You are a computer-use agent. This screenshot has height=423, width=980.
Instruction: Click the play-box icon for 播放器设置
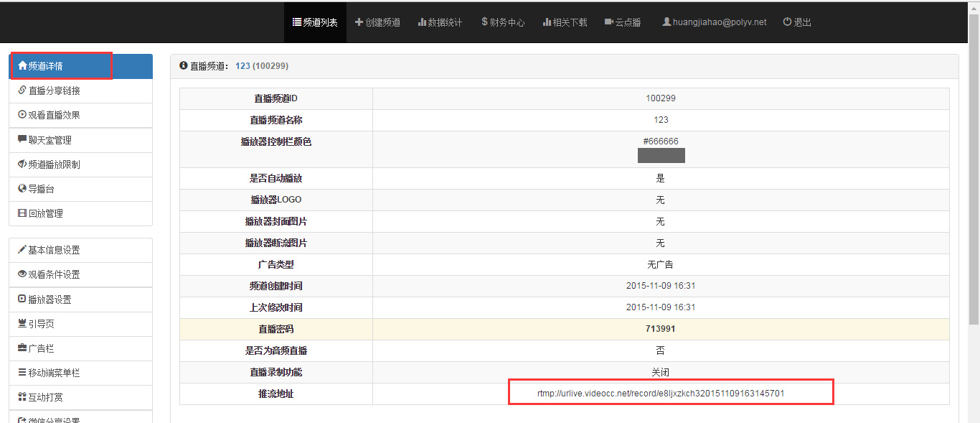click(x=22, y=299)
